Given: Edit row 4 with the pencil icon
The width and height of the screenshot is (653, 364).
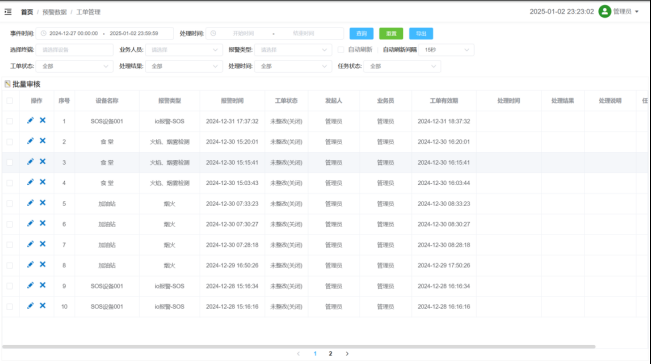Looking at the screenshot, I should point(30,182).
